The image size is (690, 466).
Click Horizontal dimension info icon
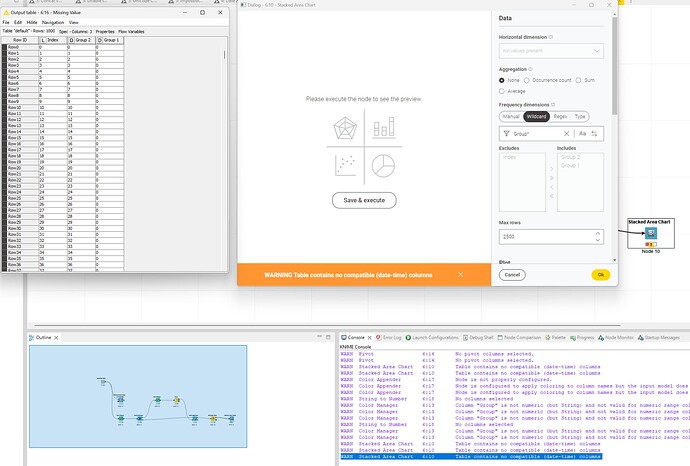point(551,37)
